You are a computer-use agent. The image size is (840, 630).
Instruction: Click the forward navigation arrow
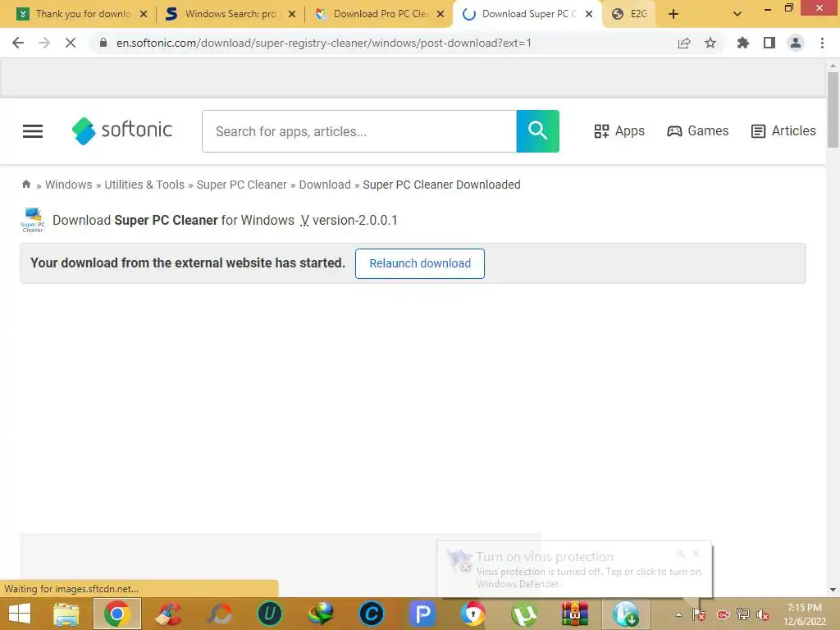click(x=44, y=43)
